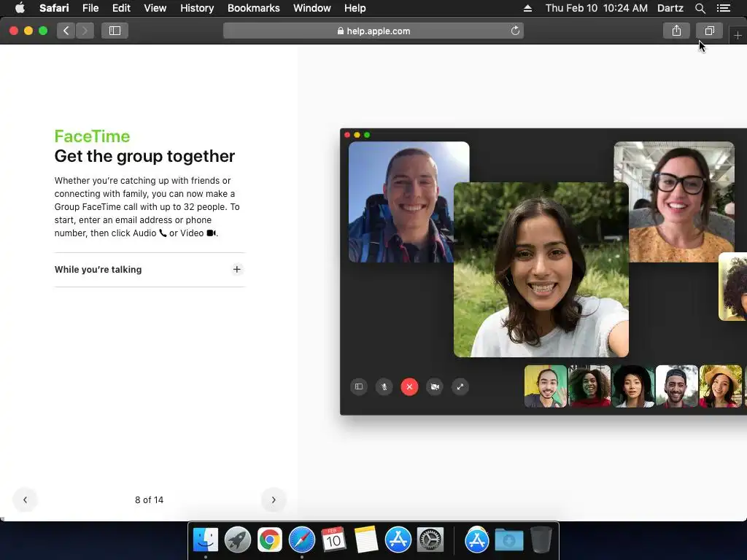This screenshot has width=747, height=560.
Task: Click thumbnail of woman in black hat
Action: pos(633,386)
